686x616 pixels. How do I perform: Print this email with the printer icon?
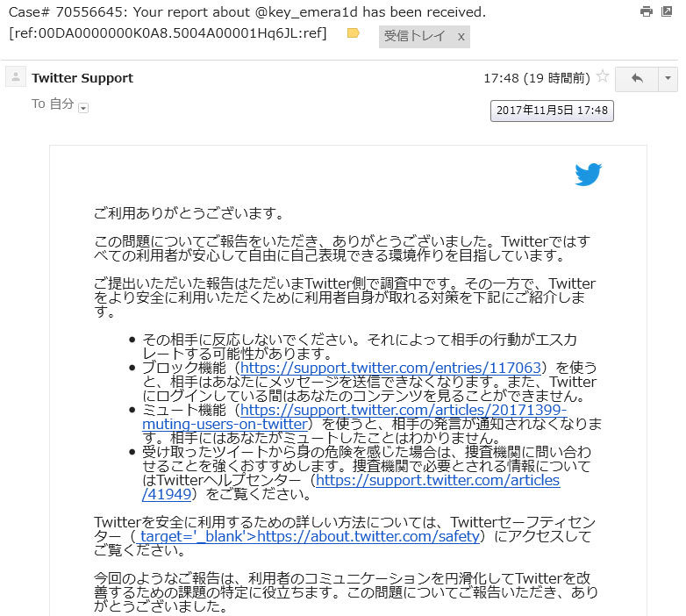646,11
